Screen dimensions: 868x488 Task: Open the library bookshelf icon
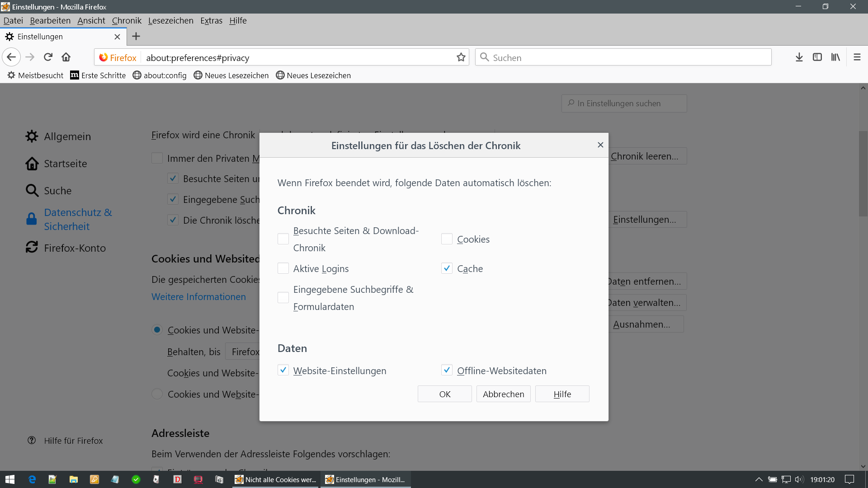835,57
